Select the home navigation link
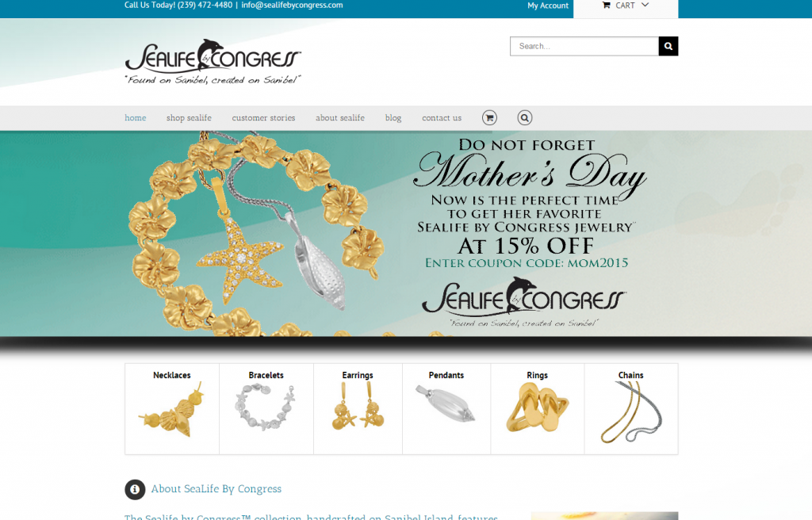 tap(135, 118)
